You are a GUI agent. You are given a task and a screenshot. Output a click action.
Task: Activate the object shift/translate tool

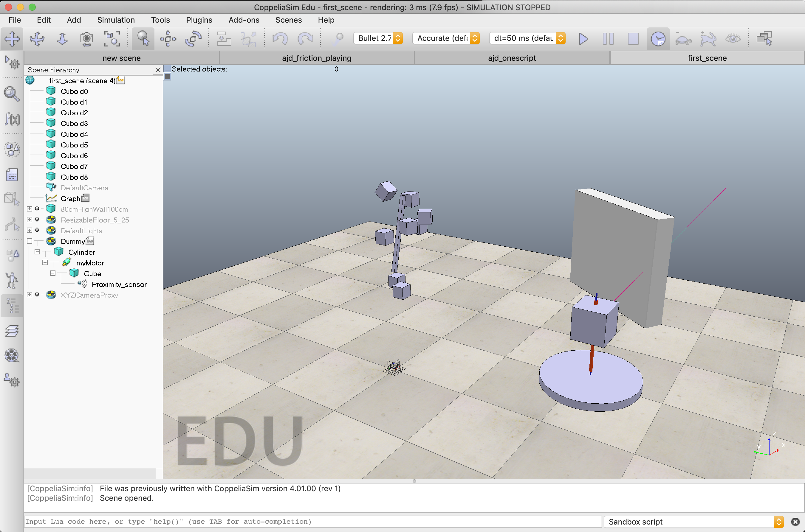168,39
